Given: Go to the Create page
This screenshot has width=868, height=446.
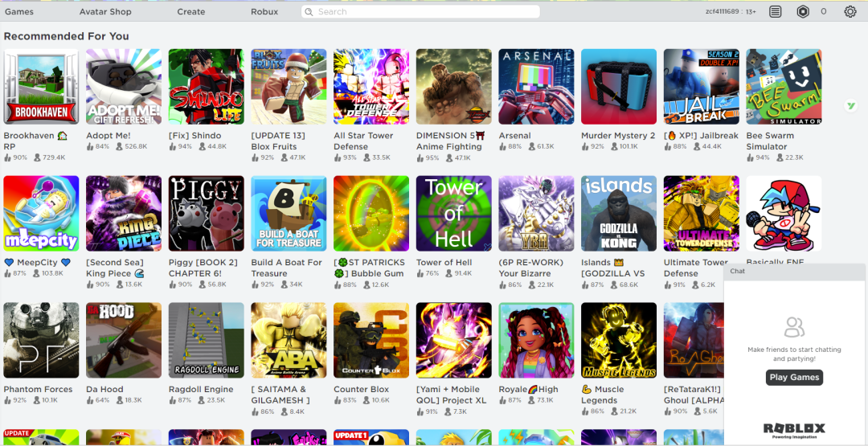Looking at the screenshot, I should (191, 11).
